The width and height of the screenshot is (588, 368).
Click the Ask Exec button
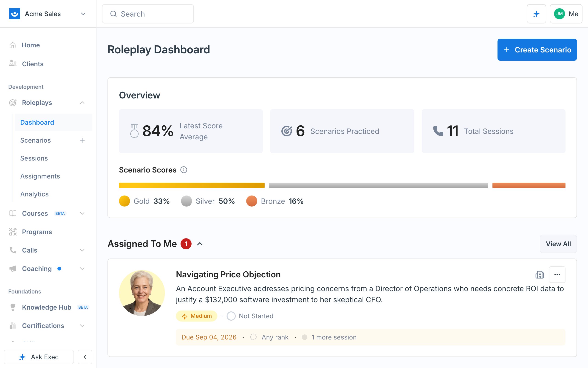[39, 357]
